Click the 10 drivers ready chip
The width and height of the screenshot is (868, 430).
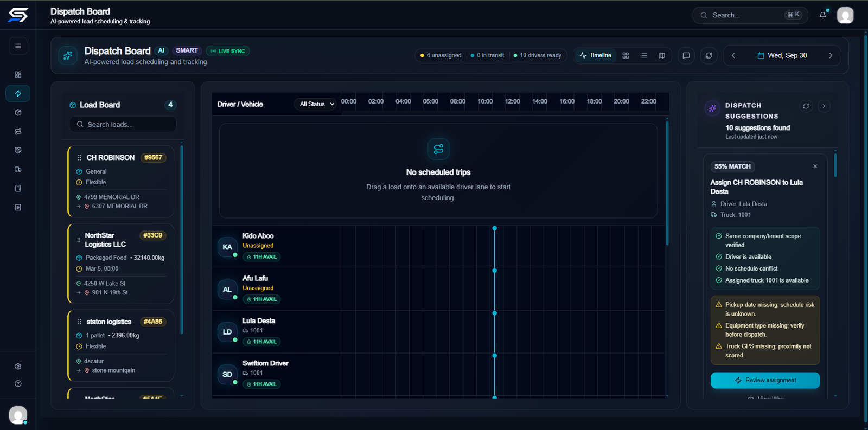(537, 55)
